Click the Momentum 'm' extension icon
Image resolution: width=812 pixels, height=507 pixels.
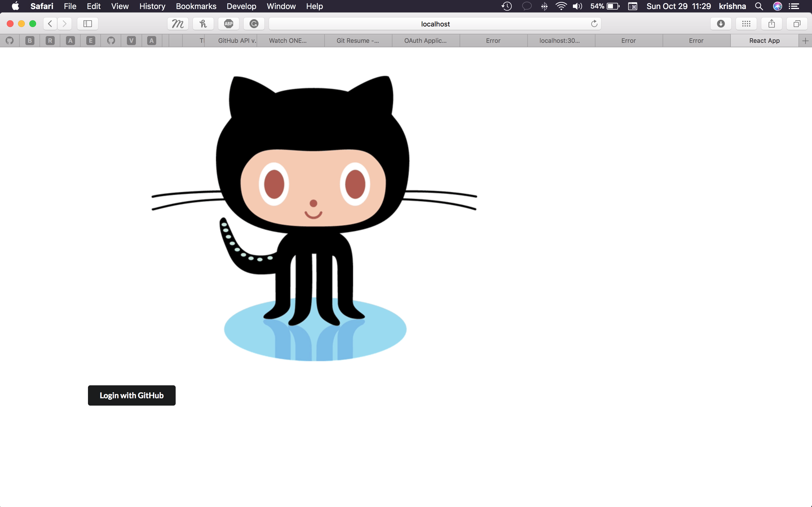click(x=178, y=23)
